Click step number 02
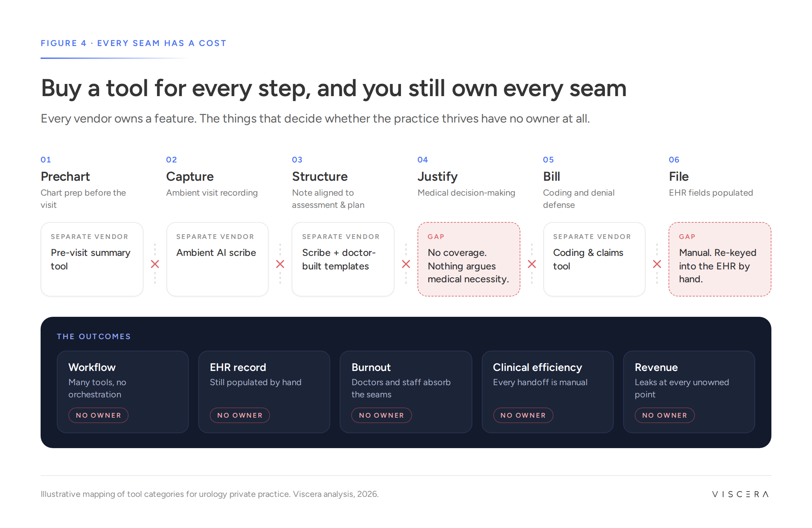The image size is (812, 528). click(171, 159)
